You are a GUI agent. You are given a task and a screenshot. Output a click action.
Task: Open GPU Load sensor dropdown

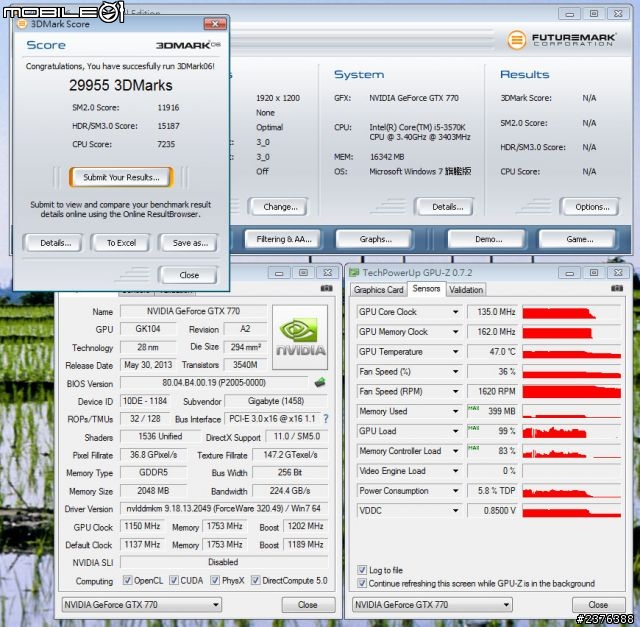pyautogui.click(x=456, y=431)
